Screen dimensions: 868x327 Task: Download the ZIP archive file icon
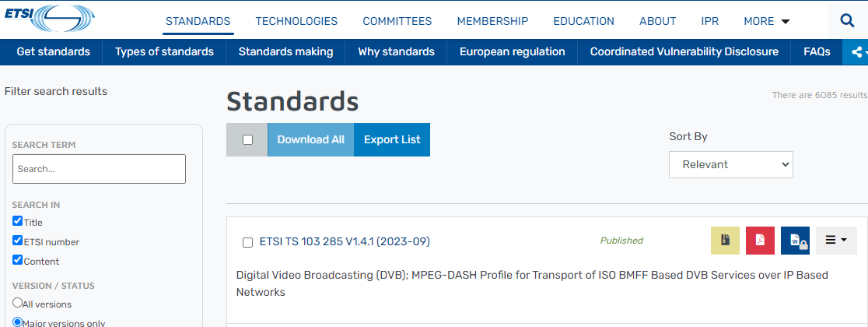click(x=725, y=241)
